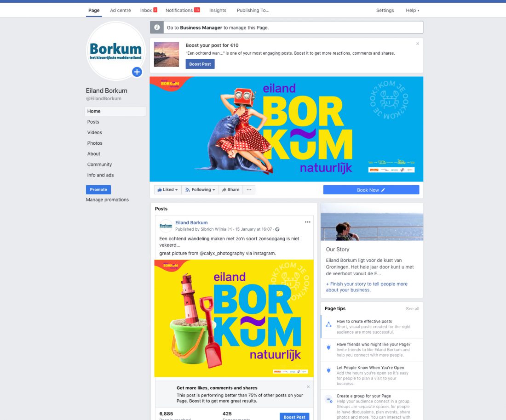Open tip Let People Know When You're Open
Screen dimensions: 506x420
[x=372, y=375]
